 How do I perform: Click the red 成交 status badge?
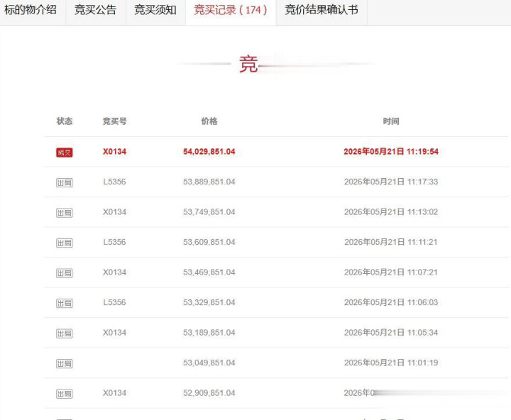pos(64,153)
